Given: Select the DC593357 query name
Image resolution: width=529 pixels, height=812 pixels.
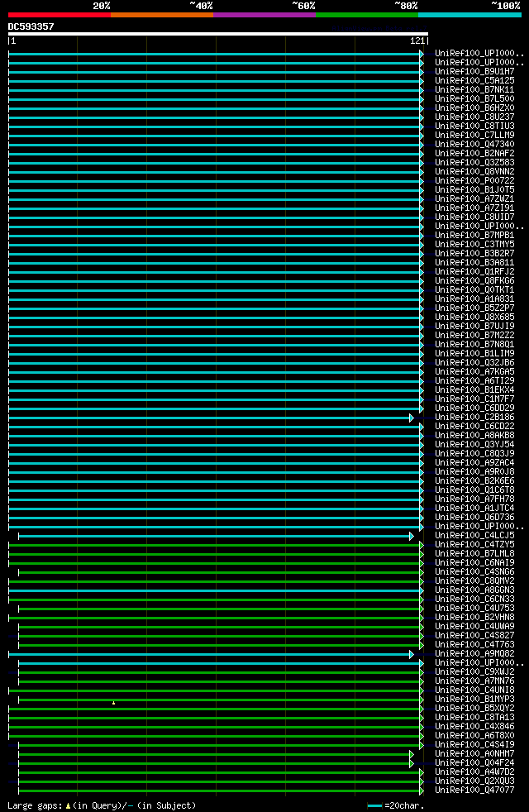Looking at the screenshot, I should pyautogui.click(x=31, y=26).
